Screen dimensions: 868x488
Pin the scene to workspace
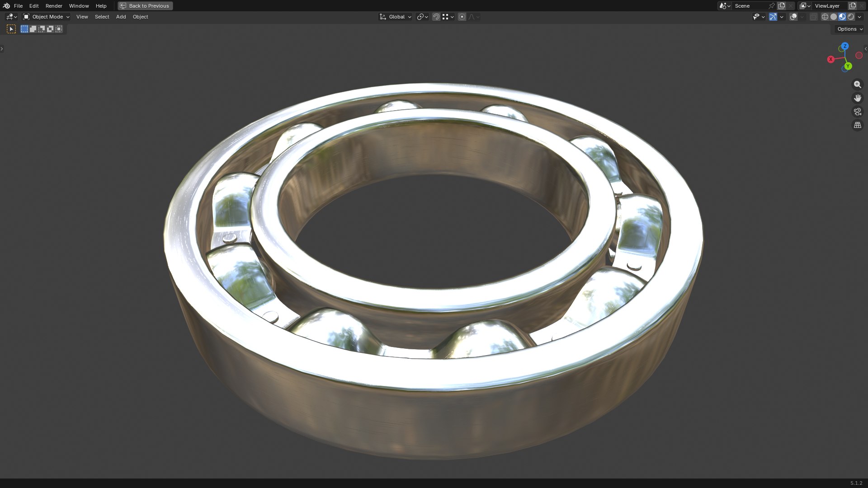click(772, 6)
